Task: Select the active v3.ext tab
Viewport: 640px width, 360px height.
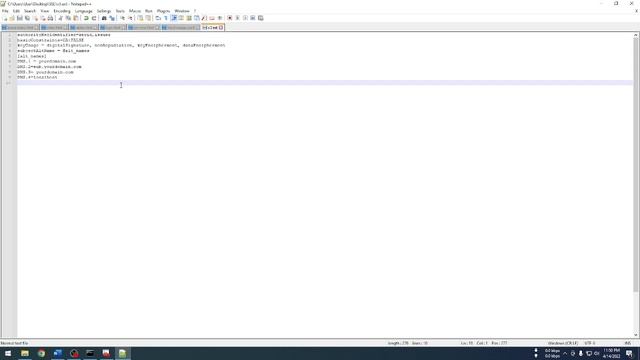Action: (x=212, y=27)
